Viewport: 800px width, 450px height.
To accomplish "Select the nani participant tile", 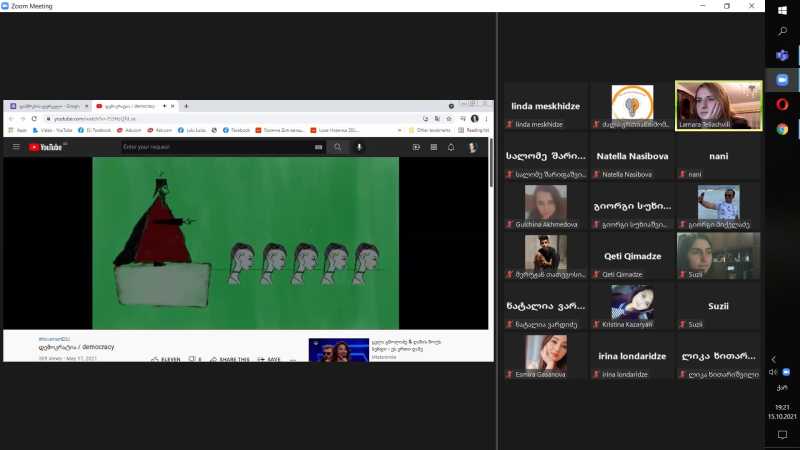I will (x=718, y=156).
